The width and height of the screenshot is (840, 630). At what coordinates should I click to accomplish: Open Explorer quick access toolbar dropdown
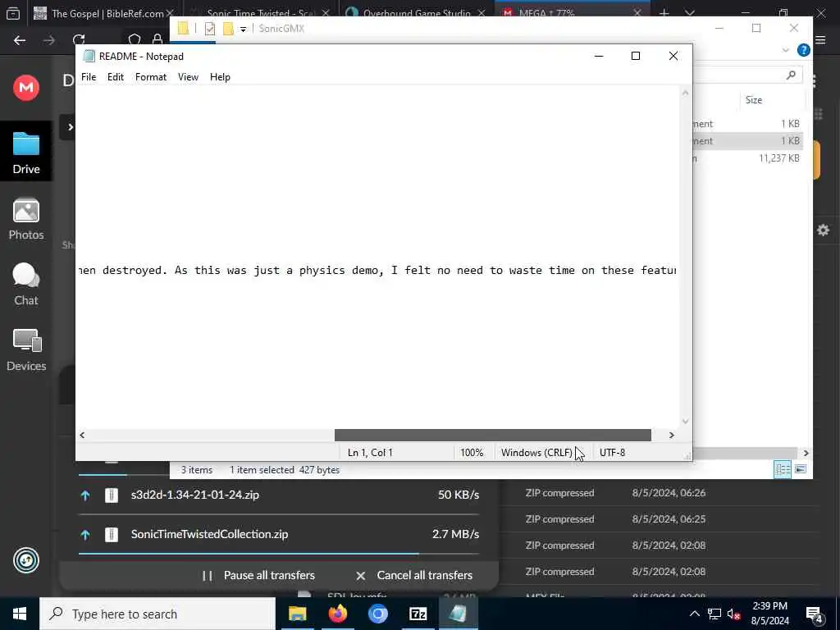tap(243, 29)
